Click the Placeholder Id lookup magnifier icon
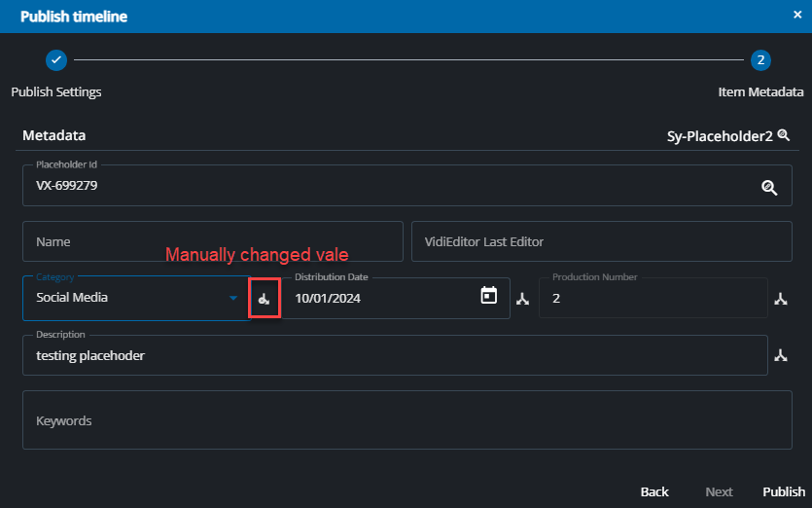The image size is (812, 508). coord(769,188)
